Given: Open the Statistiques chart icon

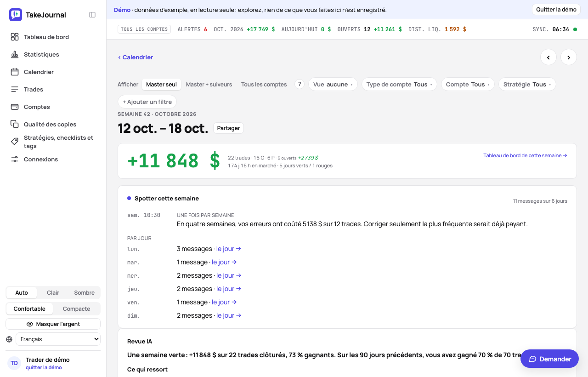Looking at the screenshot, I should tap(15, 54).
